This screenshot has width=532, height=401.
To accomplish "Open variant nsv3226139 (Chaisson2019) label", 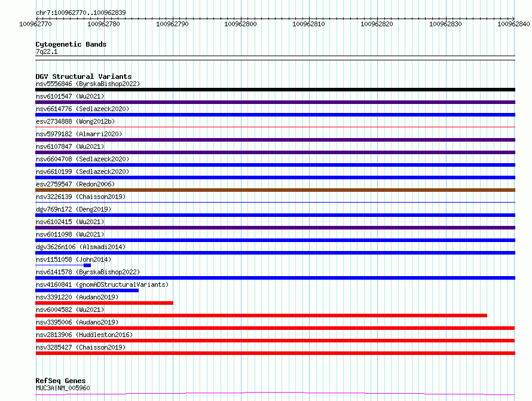I will [81, 197].
